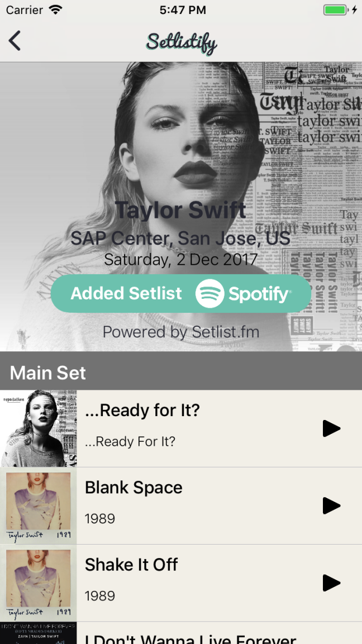Open the Powered by Setlist.fm link

[x=181, y=332]
